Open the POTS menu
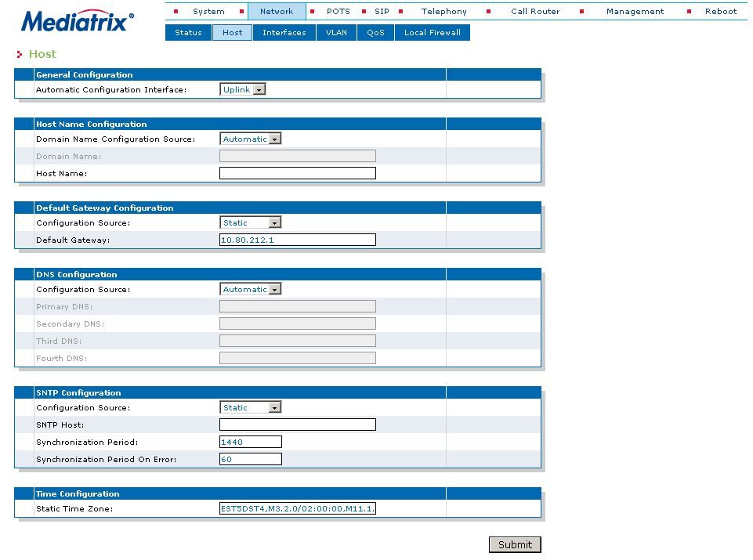 (338, 11)
